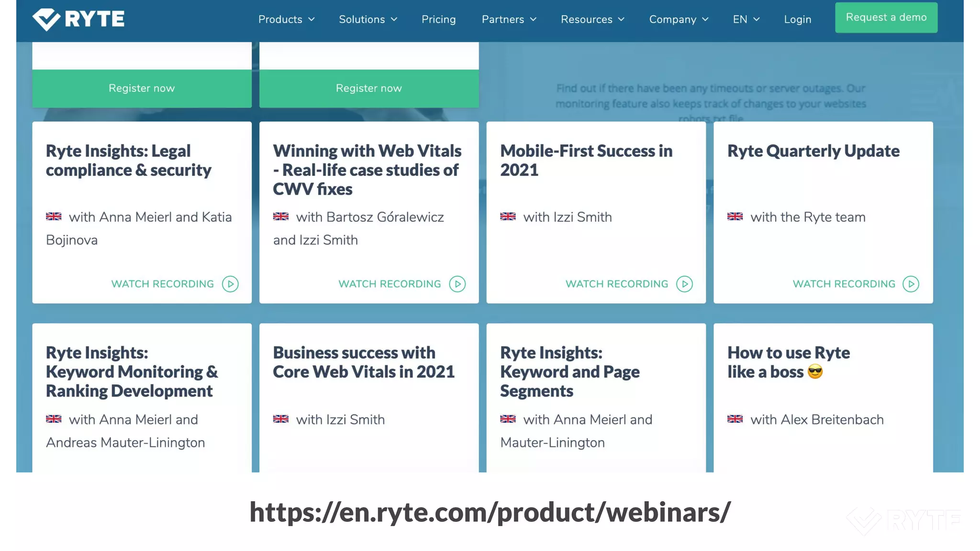
Task: Click the right Register now button
Action: click(369, 88)
